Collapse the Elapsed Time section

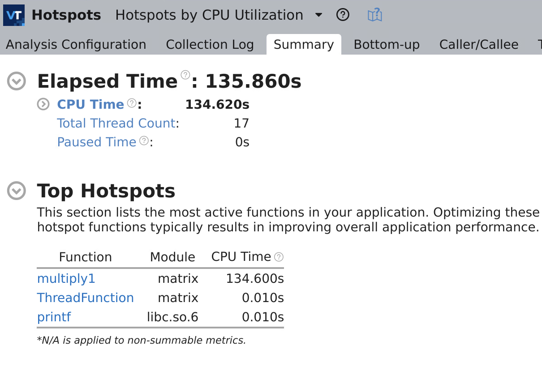click(17, 81)
